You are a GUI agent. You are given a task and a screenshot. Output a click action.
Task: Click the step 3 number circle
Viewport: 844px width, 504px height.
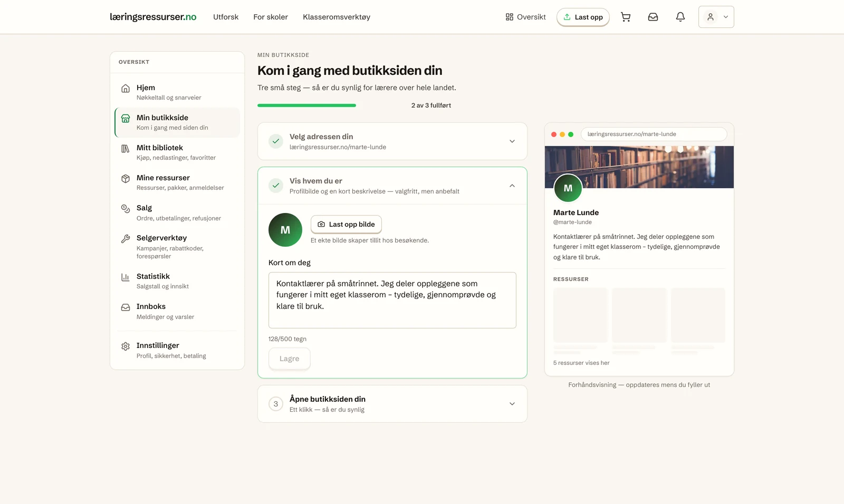[x=276, y=404]
